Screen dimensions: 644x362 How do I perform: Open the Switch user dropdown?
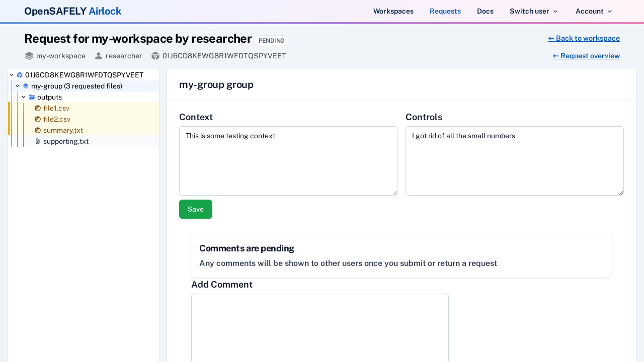click(533, 11)
